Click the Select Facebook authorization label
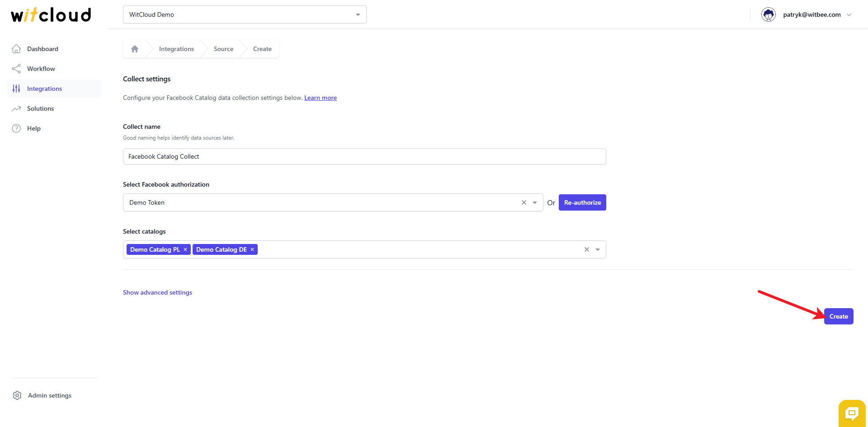The image size is (868, 427). [166, 184]
